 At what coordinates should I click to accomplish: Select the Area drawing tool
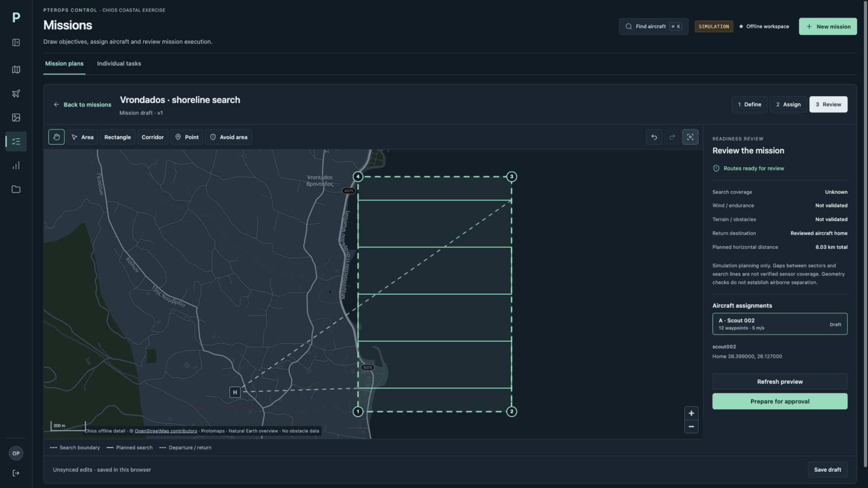coord(82,137)
